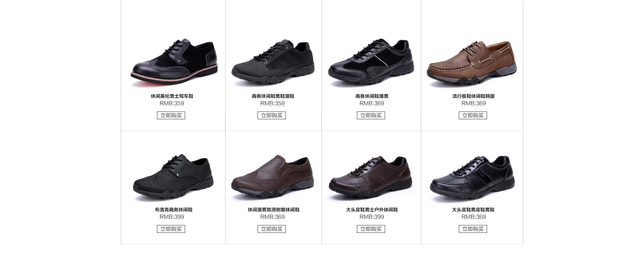This screenshot has height=260, width=644.
Task: Click the black brogue 休闲英伦男士驾车鞋 shoe image
Action: 174,63
